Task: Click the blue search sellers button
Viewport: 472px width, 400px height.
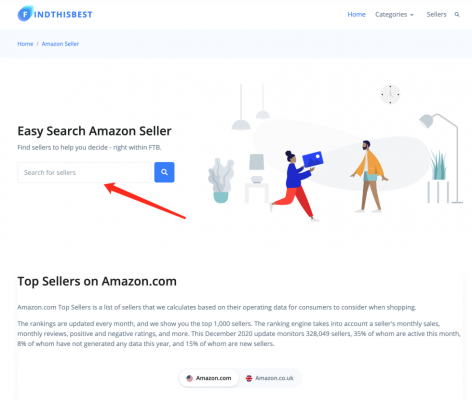Action: click(x=164, y=172)
